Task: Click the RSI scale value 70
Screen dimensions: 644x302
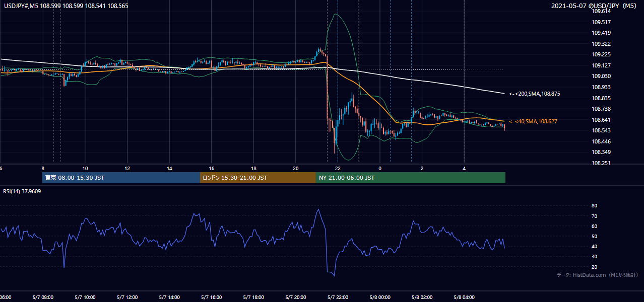Action: (595, 216)
